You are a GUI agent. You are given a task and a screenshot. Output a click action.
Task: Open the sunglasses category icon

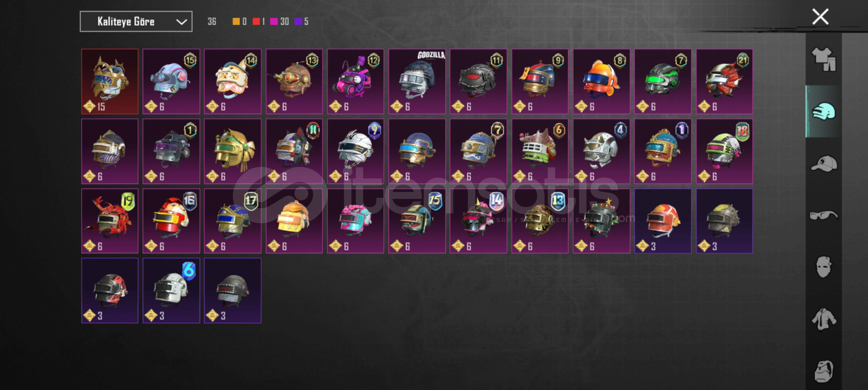pyautogui.click(x=824, y=216)
